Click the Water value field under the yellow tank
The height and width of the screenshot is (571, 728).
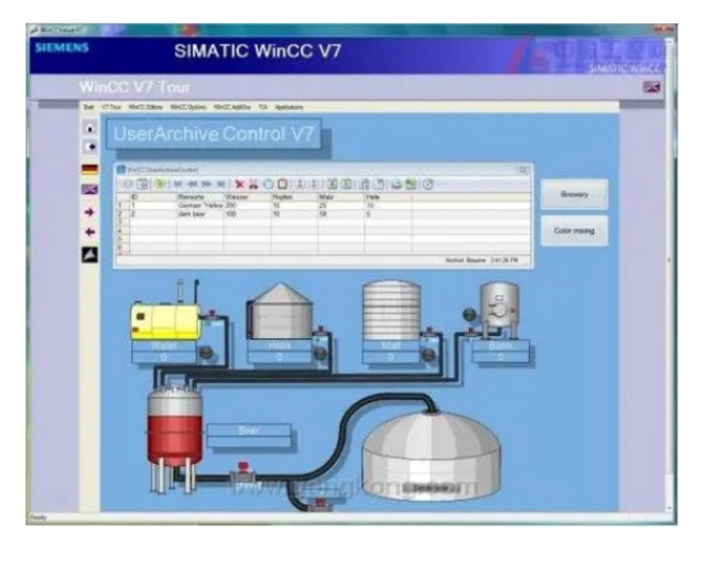click(x=164, y=357)
